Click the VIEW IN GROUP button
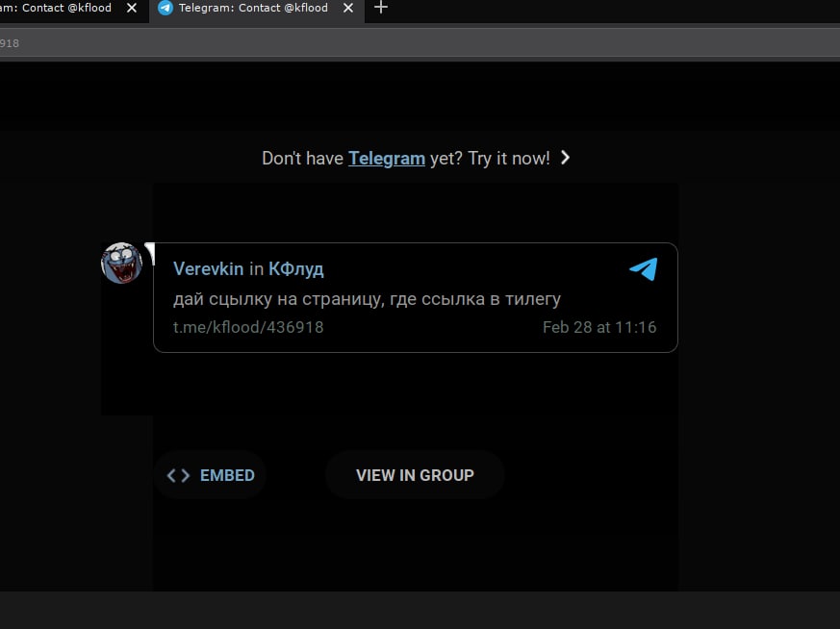Viewport: 840px width, 629px height. point(415,475)
